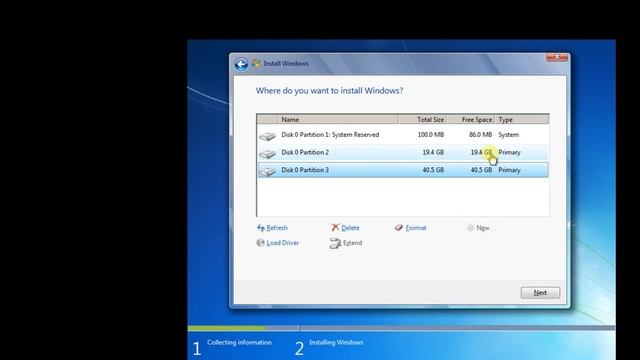Click 40.5 GB free space of Partition 3

point(481,170)
